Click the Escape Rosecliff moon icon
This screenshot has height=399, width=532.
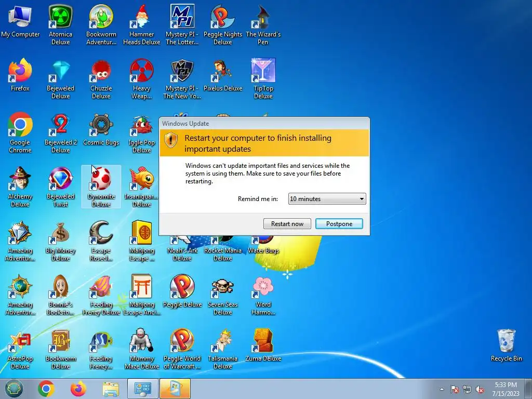pos(101,241)
